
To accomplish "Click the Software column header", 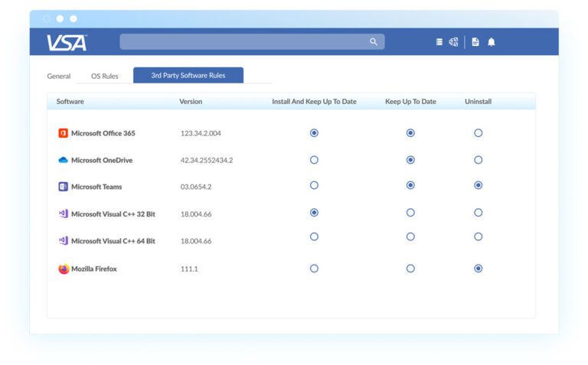I will [70, 102].
